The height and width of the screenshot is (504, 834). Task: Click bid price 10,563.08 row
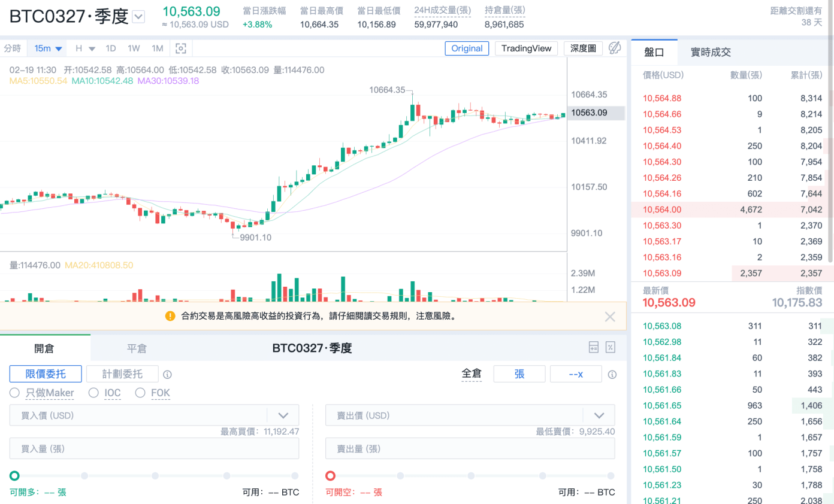pos(732,326)
